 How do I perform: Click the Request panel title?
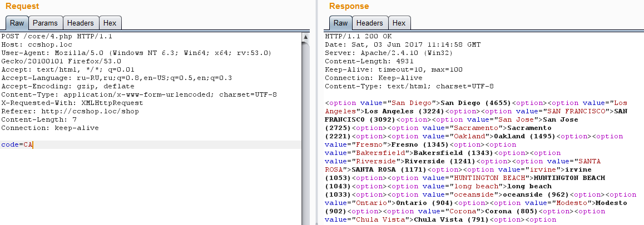pyautogui.click(x=23, y=6)
